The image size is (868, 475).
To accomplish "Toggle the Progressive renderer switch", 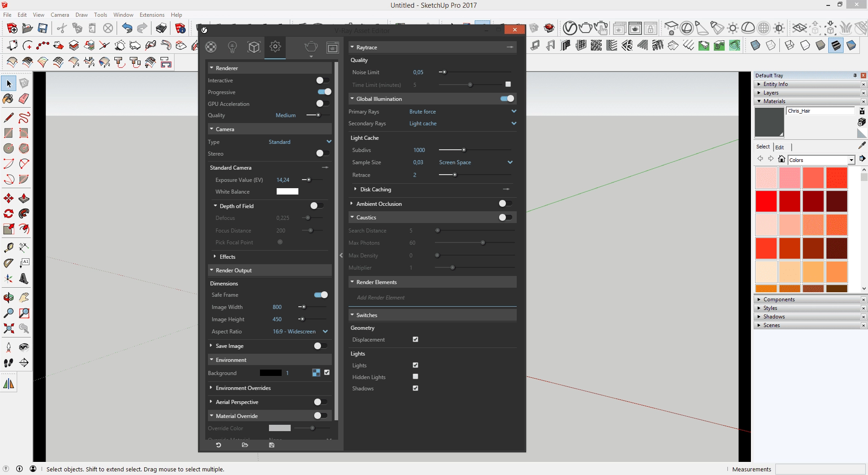I will point(325,92).
